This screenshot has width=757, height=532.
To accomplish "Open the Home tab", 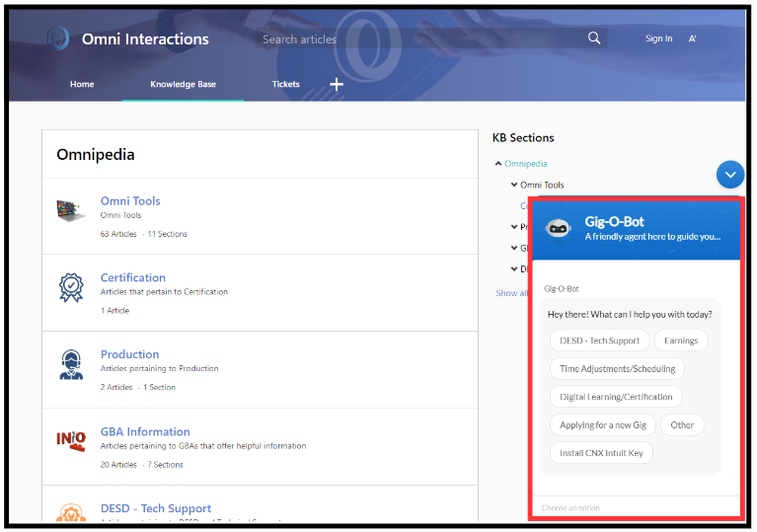I will (82, 84).
